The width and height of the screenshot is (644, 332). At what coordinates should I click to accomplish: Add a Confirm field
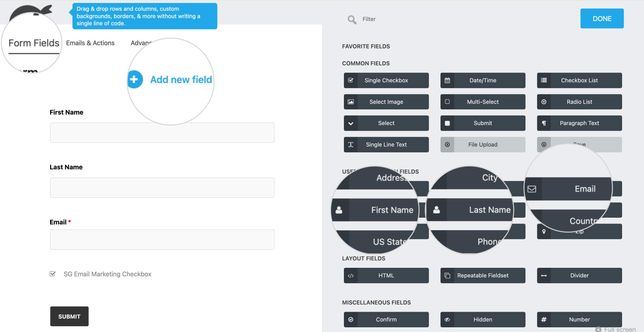[x=386, y=319]
